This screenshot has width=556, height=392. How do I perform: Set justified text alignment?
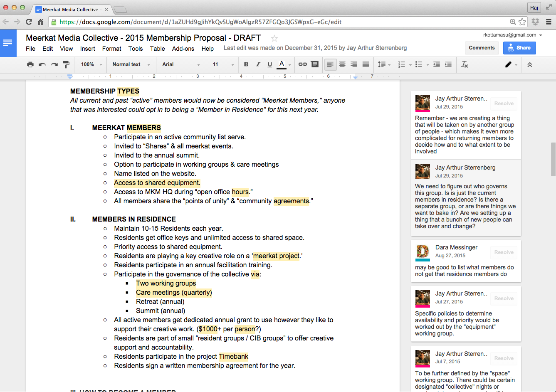pos(366,64)
